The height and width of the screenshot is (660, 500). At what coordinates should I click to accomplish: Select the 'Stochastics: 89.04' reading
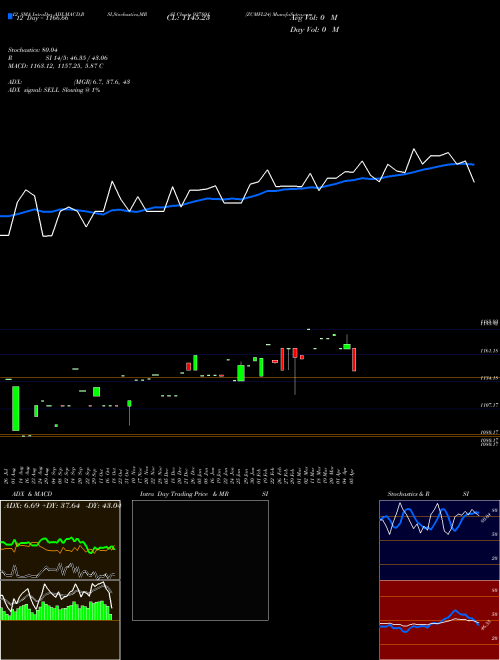pos(32,50)
